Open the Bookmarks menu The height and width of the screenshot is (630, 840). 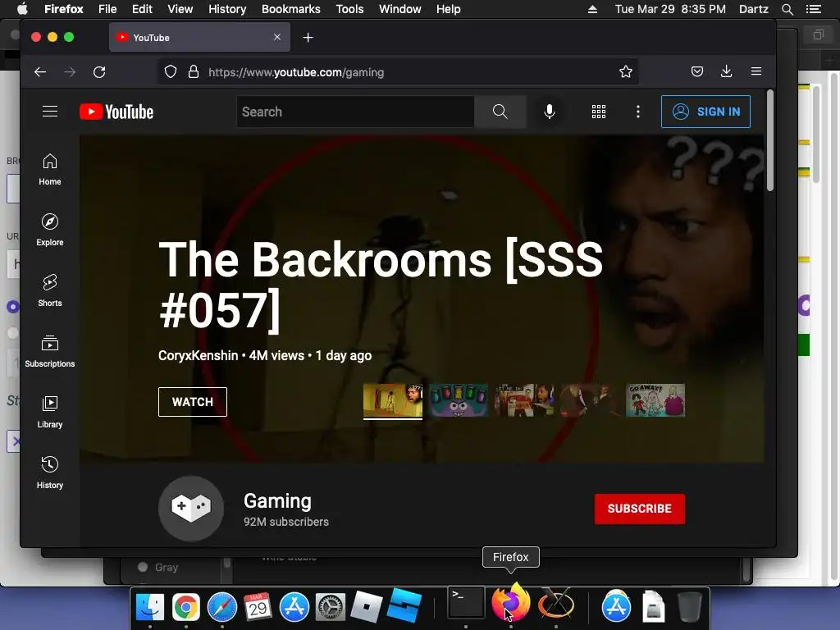tap(291, 9)
